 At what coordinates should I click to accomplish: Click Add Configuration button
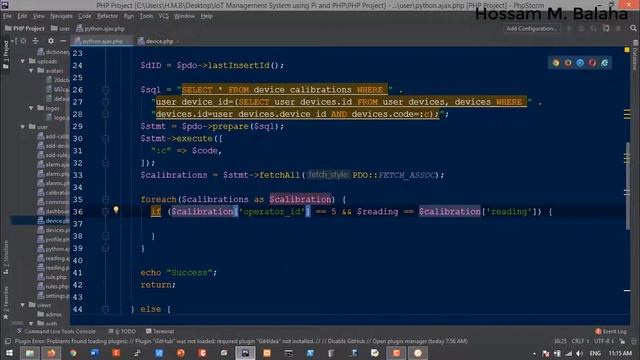(531, 29)
